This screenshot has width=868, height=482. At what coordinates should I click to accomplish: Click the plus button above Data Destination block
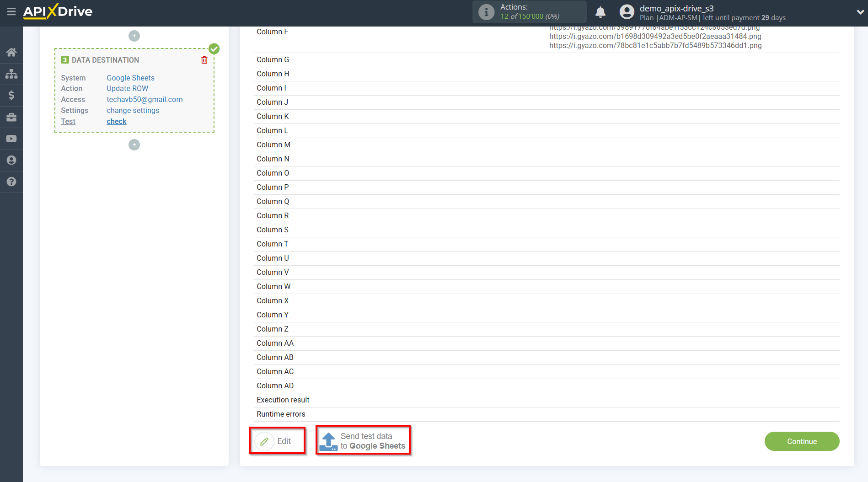pos(134,36)
